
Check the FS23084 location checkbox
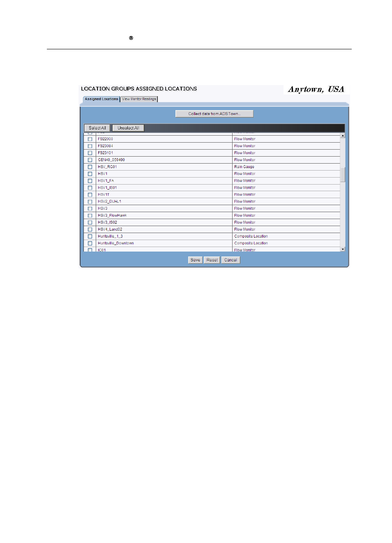pos(90,146)
